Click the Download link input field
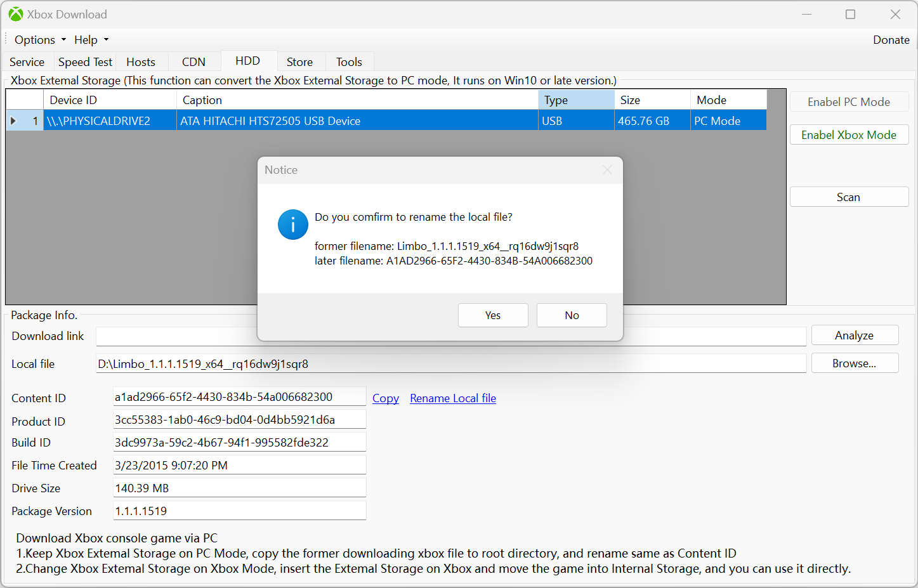 [x=451, y=336]
